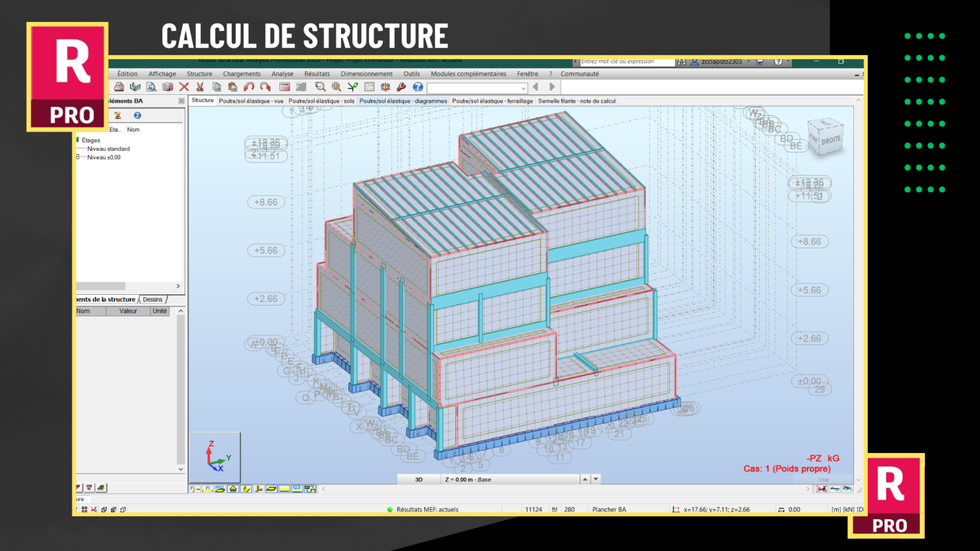Click the down arrow beside the level selector

[595, 479]
